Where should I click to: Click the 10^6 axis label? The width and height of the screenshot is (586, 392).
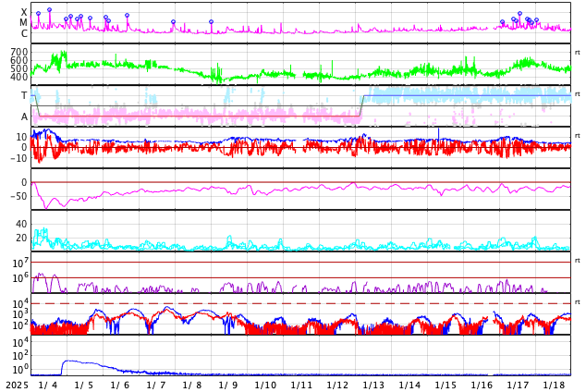pos(19,277)
